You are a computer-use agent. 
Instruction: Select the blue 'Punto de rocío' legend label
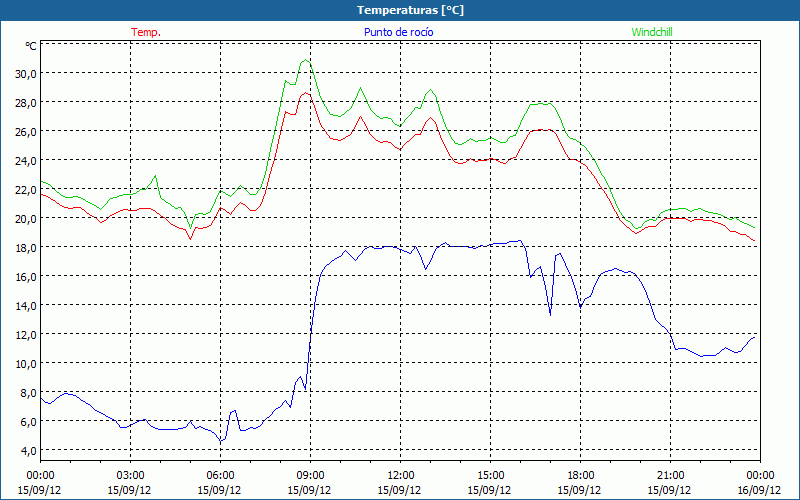[x=398, y=32]
